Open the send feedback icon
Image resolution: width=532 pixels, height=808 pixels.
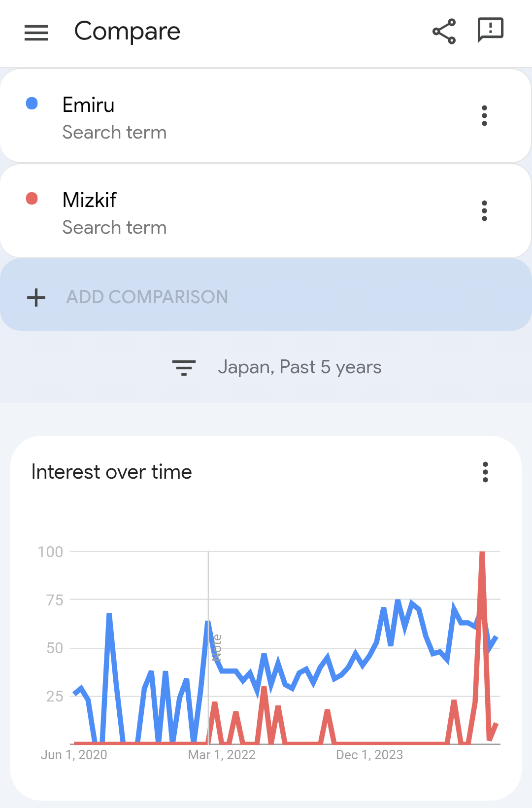click(x=490, y=31)
